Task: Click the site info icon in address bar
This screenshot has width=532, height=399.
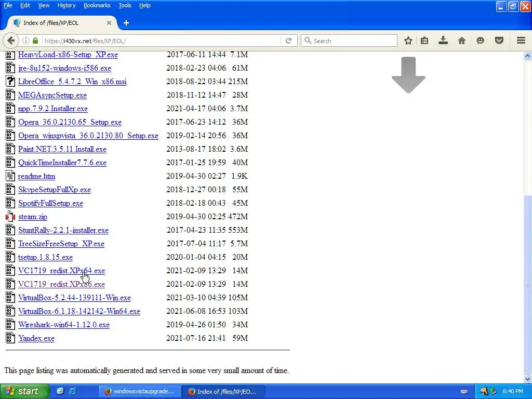Action: [x=26, y=41]
